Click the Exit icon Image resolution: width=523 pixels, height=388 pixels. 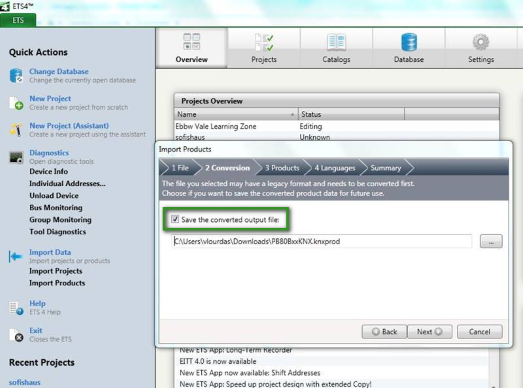(x=16, y=335)
